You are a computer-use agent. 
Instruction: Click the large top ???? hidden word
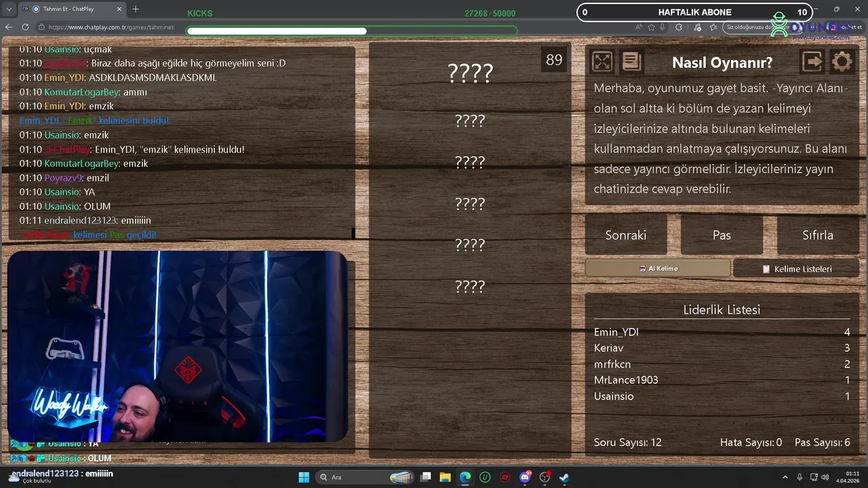(470, 73)
